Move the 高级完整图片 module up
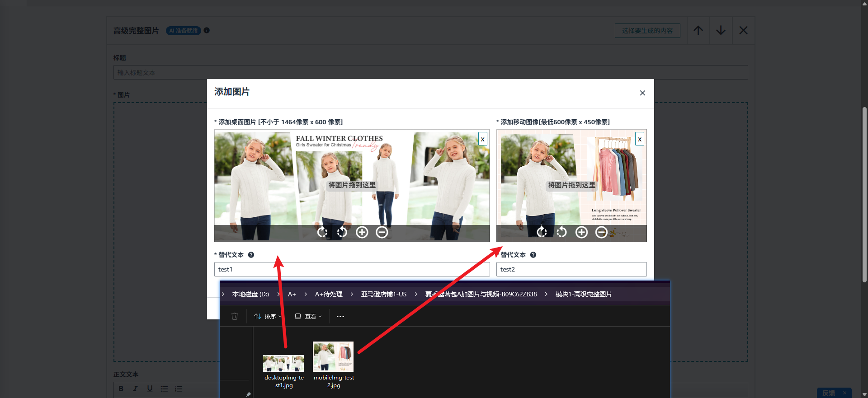This screenshot has height=398, width=868. (698, 31)
